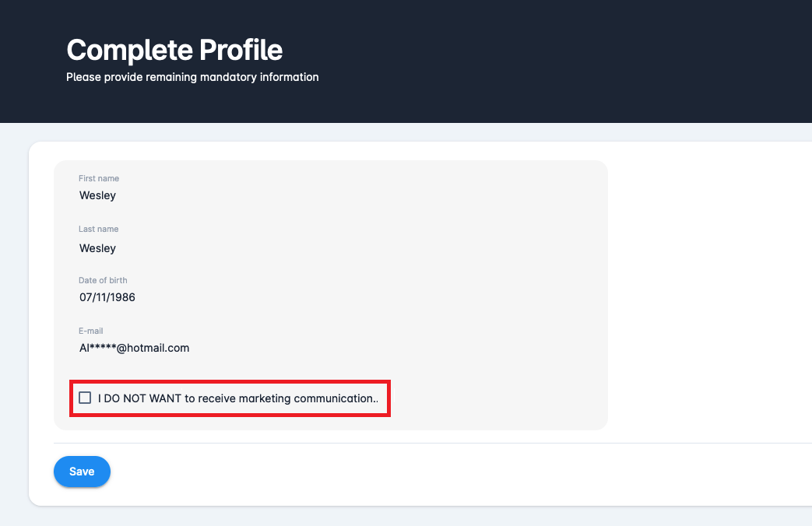Click the "Last name" field label
Viewport: 812px width, 526px height.
click(98, 230)
